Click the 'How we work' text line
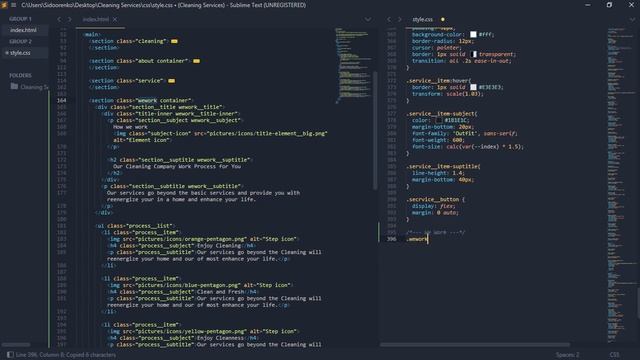This screenshot has width=640, height=360. (x=131, y=127)
